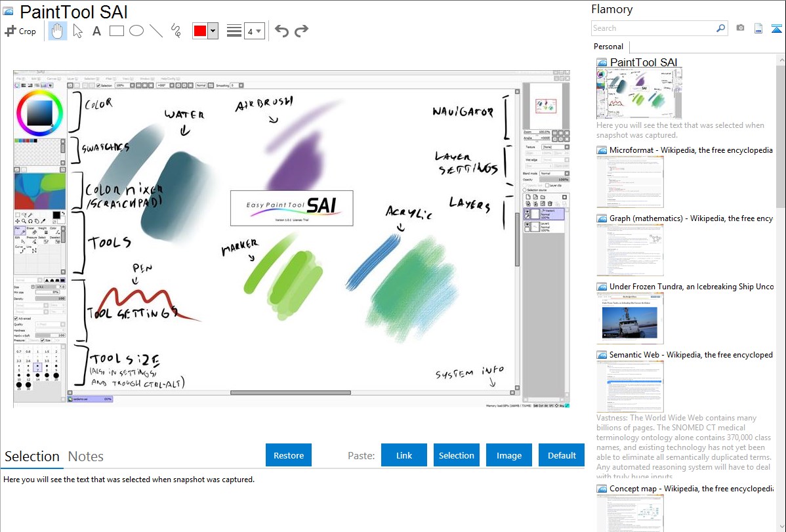Click the 'Vastness: The World Wide Web' excerpt
The height and width of the screenshot is (532, 786).
684,446
